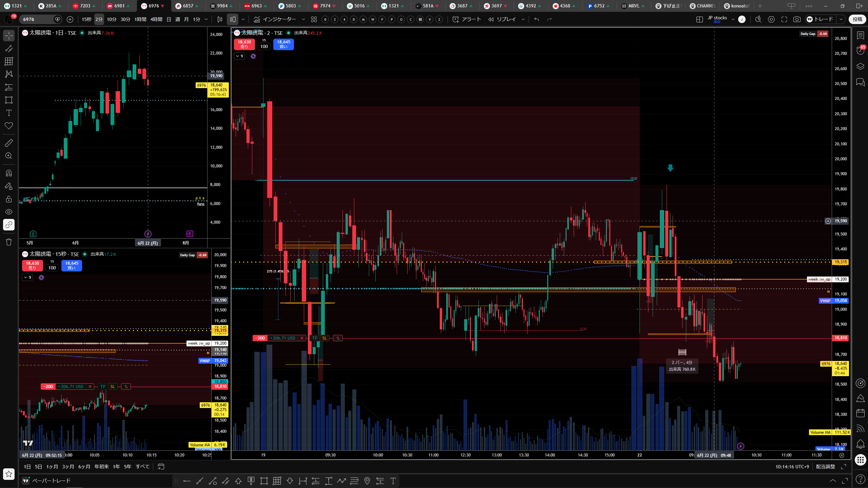
Task: Open chart type dropdown next to candles
Action: [243, 19]
